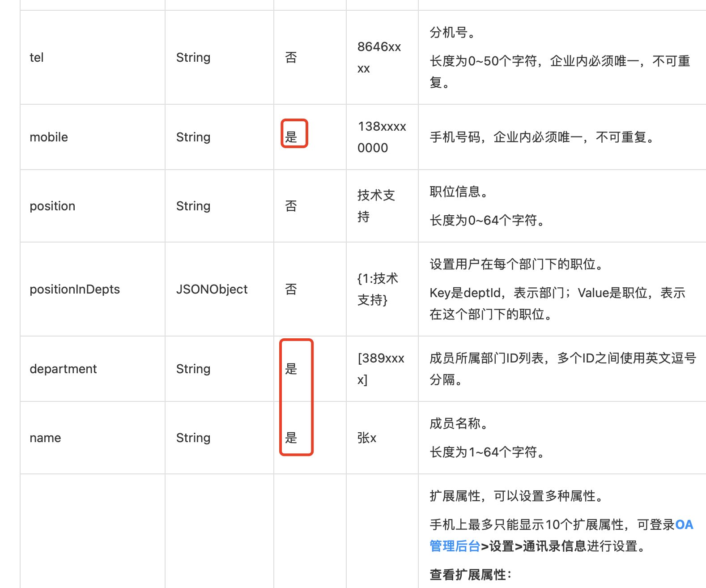Image resolution: width=706 pixels, height=588 pixels.
Task: Click the description 成员所属部门ID列表
Action: tap(486, 358)
